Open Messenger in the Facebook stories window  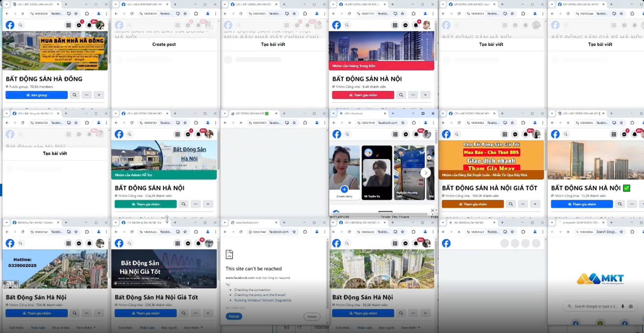click(406, 134)
